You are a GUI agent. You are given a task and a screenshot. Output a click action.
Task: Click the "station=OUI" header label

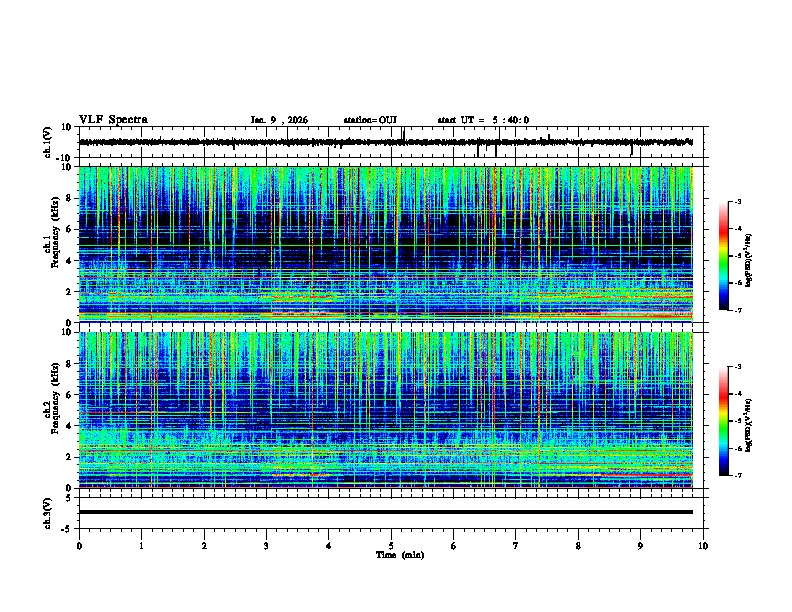click(x=370, y=120)
